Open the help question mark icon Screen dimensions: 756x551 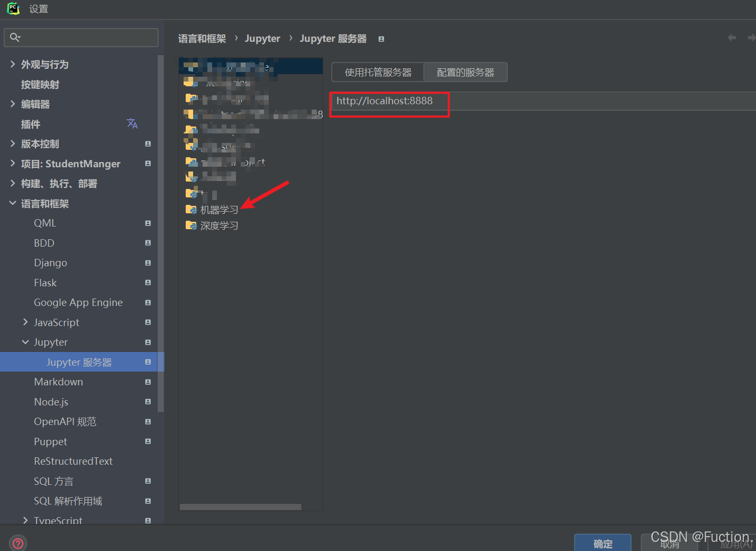18,543
